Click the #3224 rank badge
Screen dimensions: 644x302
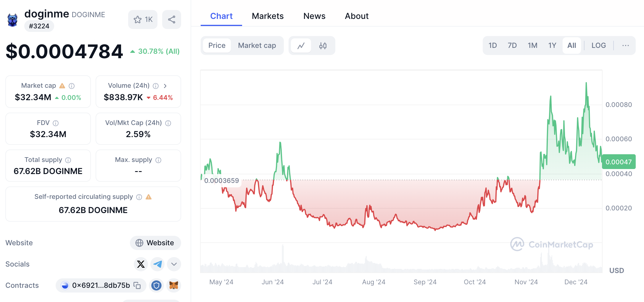39,26
